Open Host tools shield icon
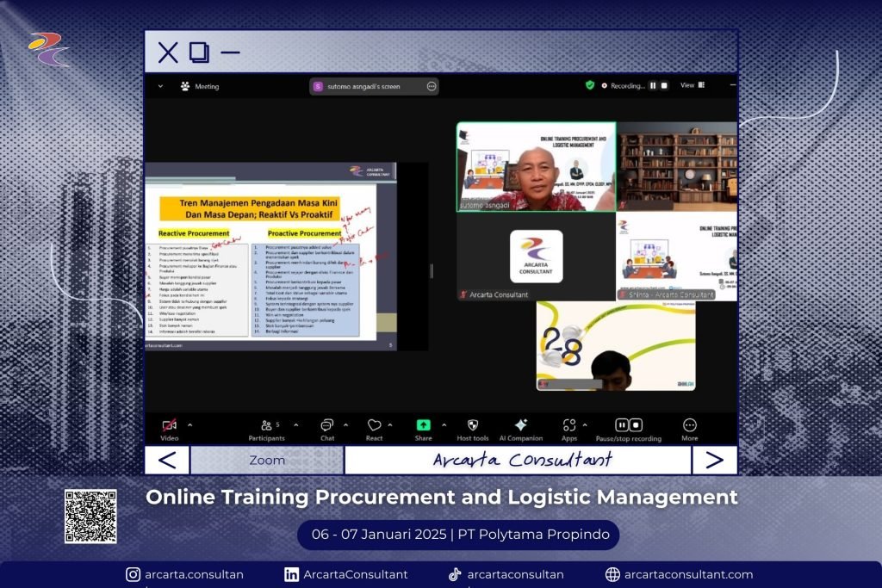 tap(472, 426)
